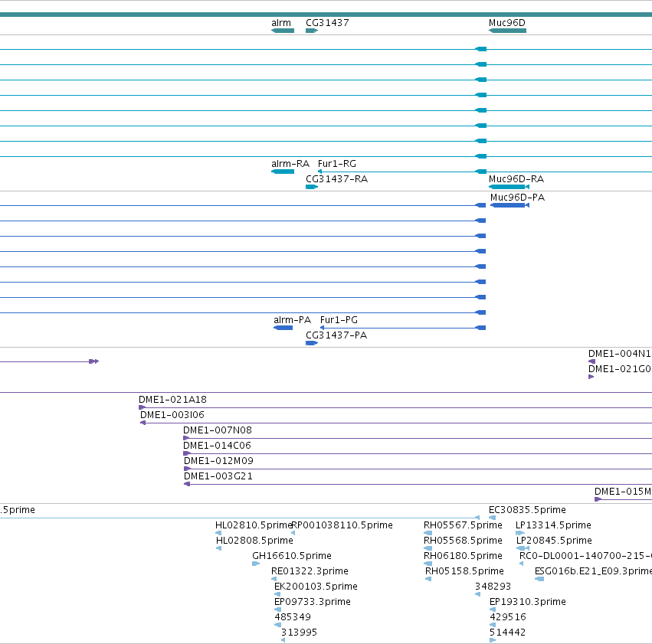Select the CG31437-PA protein feature
The height and width of the screenshot is (644, 652).
[x=312, y=343]
